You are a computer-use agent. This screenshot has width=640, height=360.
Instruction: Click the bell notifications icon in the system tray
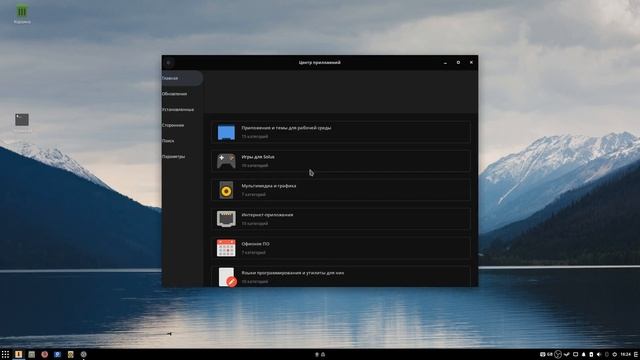coord(584,354)
